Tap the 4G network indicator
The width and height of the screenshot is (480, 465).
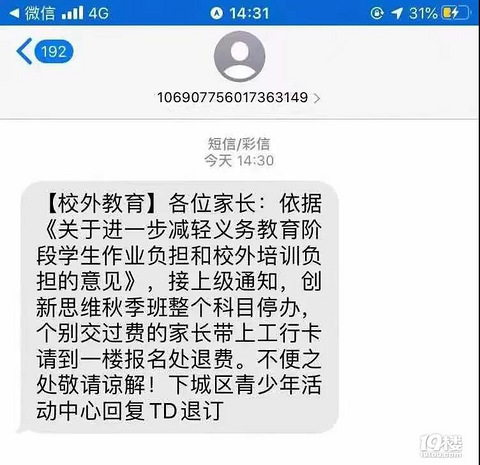(99, 13)
